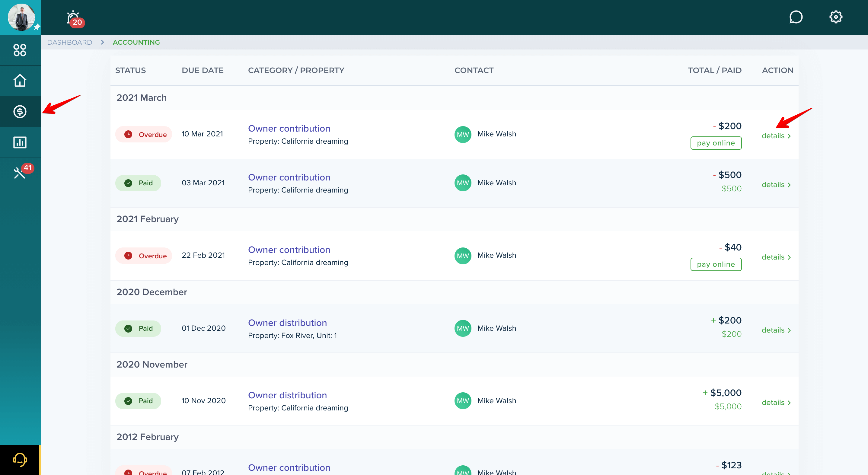The height and width of the screenshot is (475, 868).
Task: Open details for 10 Mar 2021 transaction
Action: coord(776,136)
